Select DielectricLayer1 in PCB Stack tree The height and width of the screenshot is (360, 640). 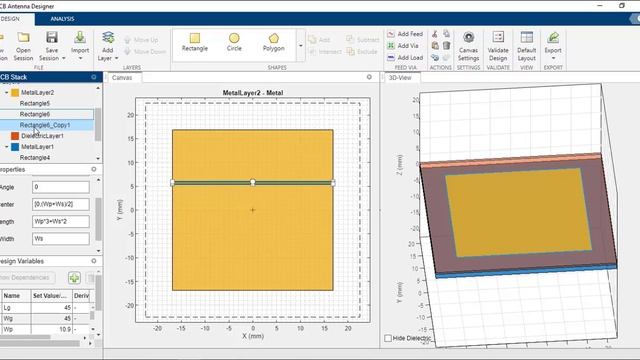[x=42, y=136]
